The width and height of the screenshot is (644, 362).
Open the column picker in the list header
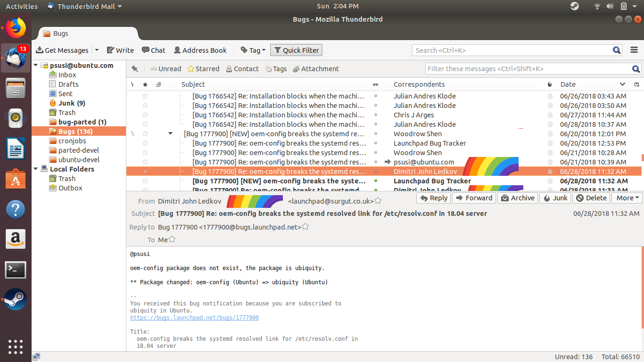pos(636,84)
